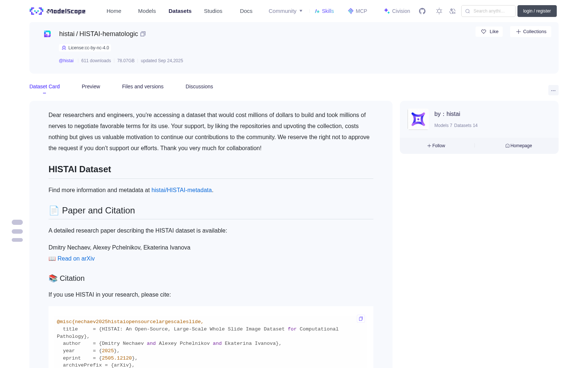This screenshot has height=368, width=588.
Task: Copy the citation code block
Action: (361, 319)
